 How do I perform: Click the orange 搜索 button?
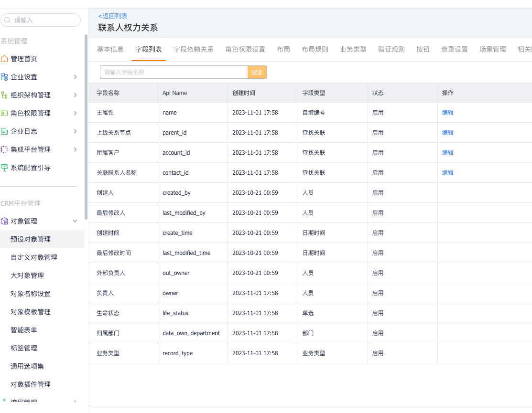[x=257, y=72]
